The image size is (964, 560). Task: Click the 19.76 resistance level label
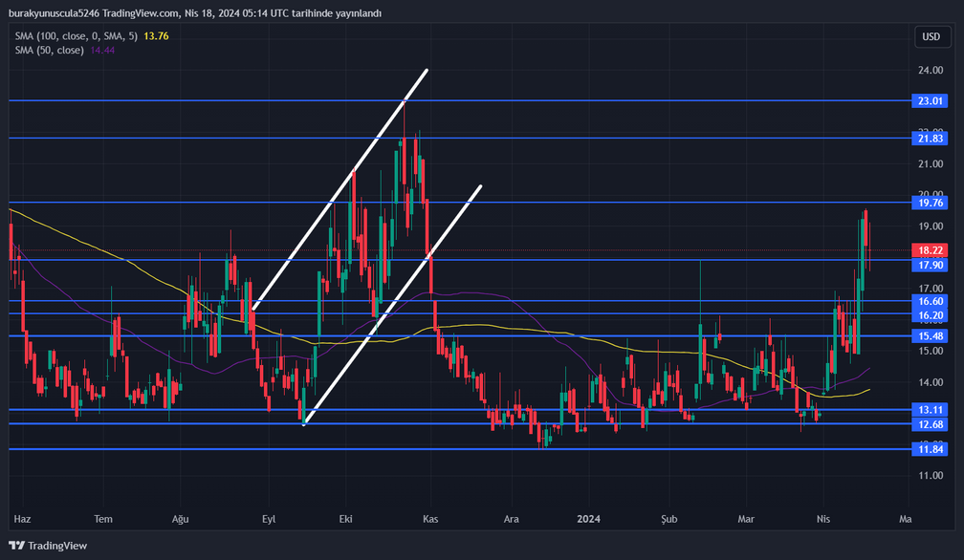(931, 202)
